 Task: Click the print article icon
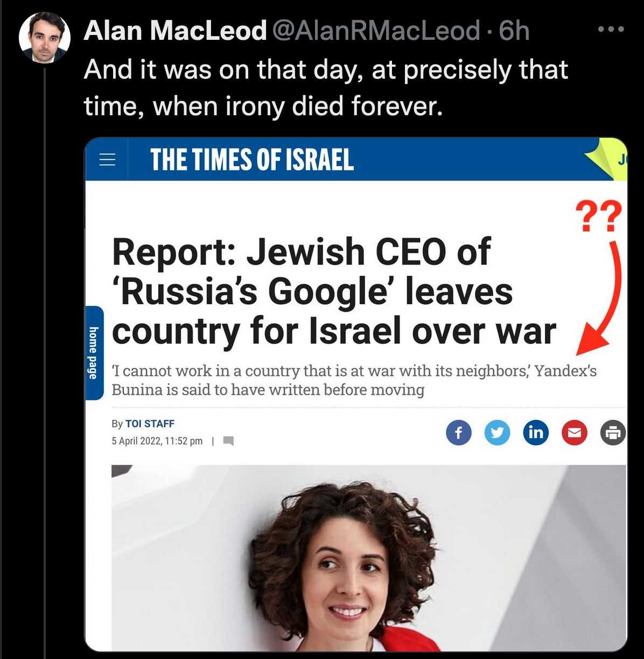[613, 433]
